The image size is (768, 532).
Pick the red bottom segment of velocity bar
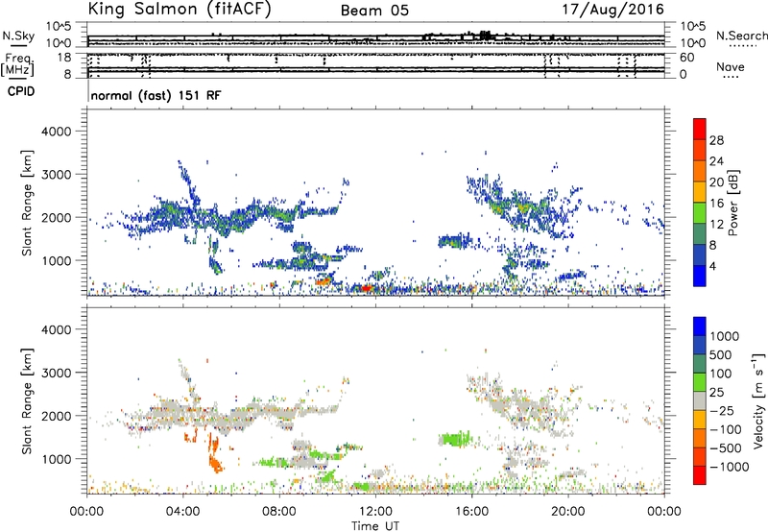(x=700, y=475)
